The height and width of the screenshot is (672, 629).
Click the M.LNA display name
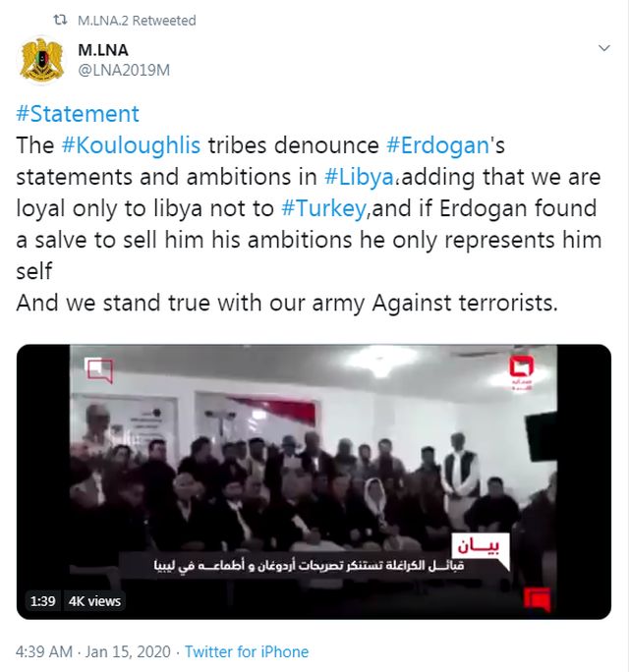click(103, 50)
